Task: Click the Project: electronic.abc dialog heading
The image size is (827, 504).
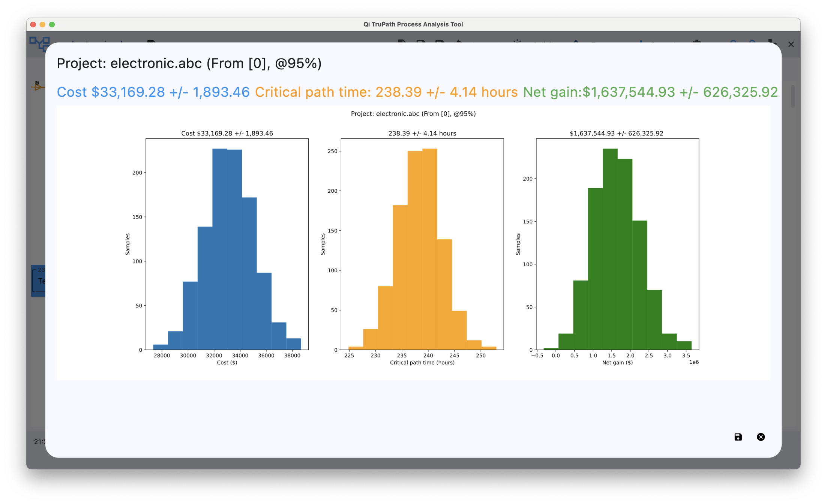Action: pos(189,63)
